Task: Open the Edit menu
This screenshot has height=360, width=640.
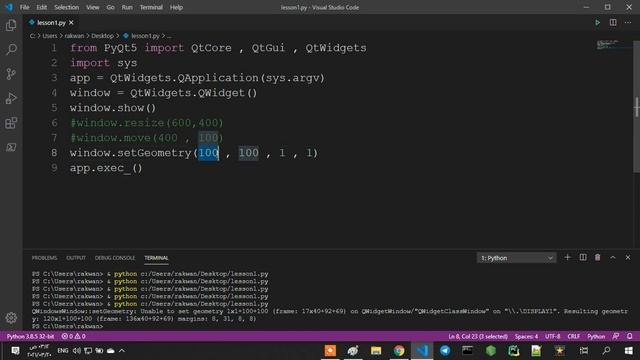Action: [42, 7]
